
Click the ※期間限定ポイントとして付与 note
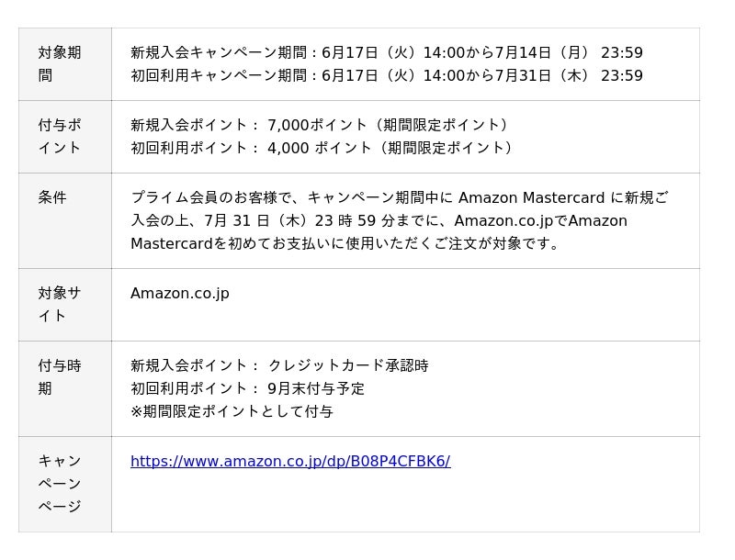[x=232, y=412]
